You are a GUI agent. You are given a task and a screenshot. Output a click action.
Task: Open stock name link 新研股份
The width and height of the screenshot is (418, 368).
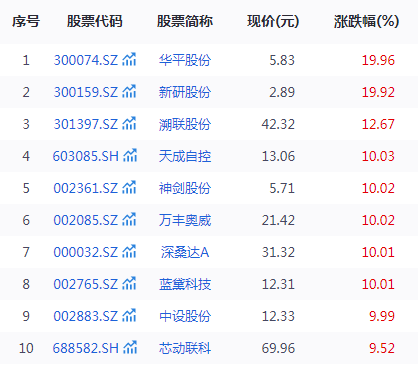[x=185, y=92]
